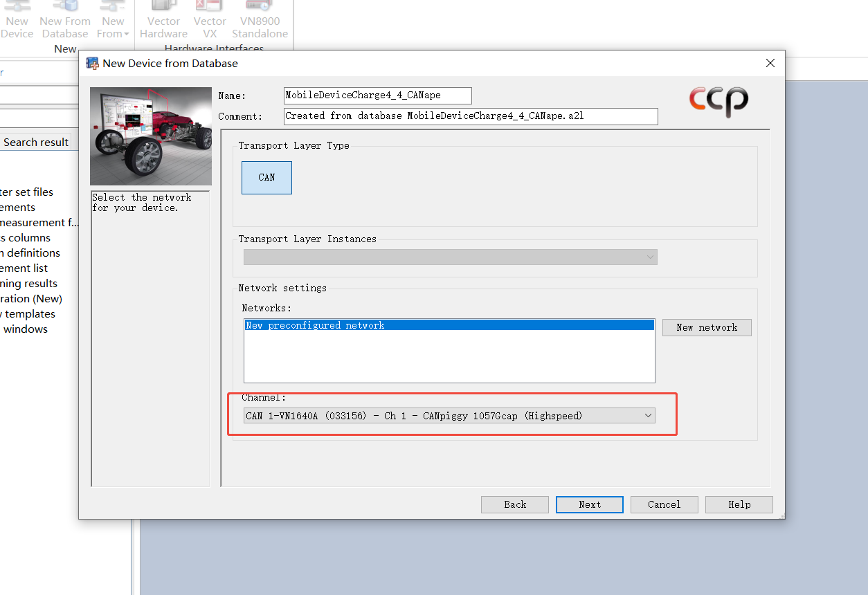Switch to the Search result tab
The height and width of the screenshot is (595, 868).
[36, 141]
